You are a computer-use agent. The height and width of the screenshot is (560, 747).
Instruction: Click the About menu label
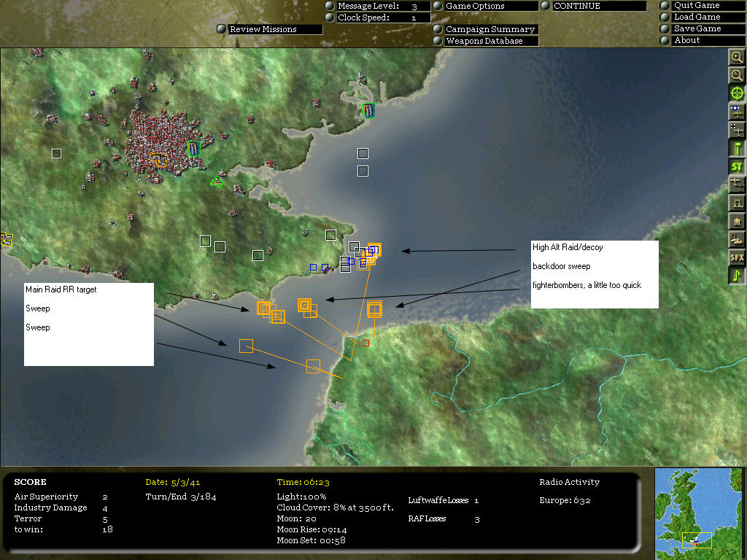point(686,41)
